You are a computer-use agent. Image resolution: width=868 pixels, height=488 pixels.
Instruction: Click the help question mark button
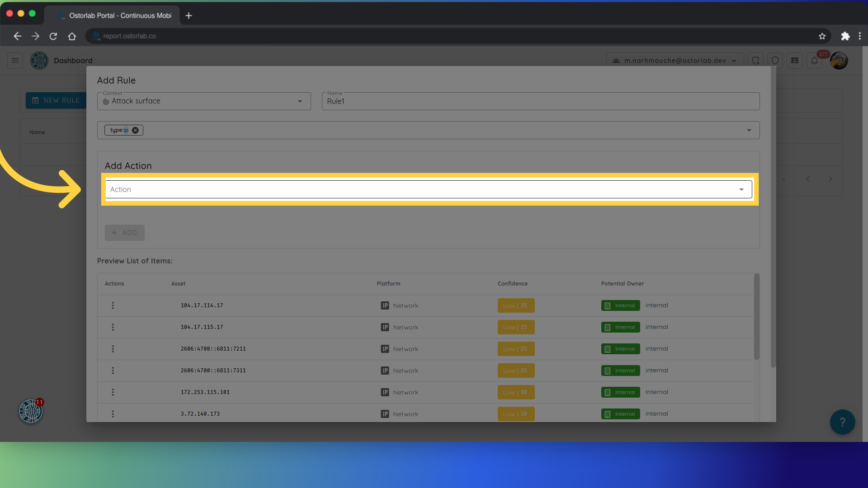point(842,422)
